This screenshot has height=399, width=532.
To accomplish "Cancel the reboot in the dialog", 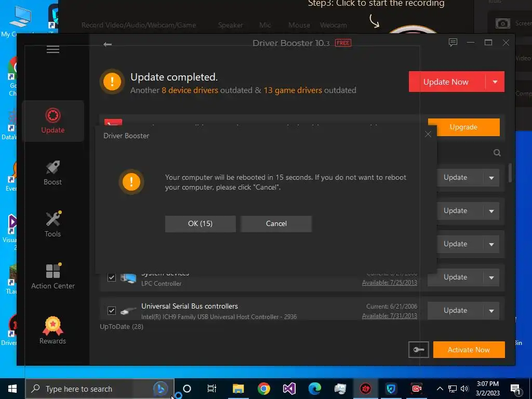I will (x=276, y=223).
